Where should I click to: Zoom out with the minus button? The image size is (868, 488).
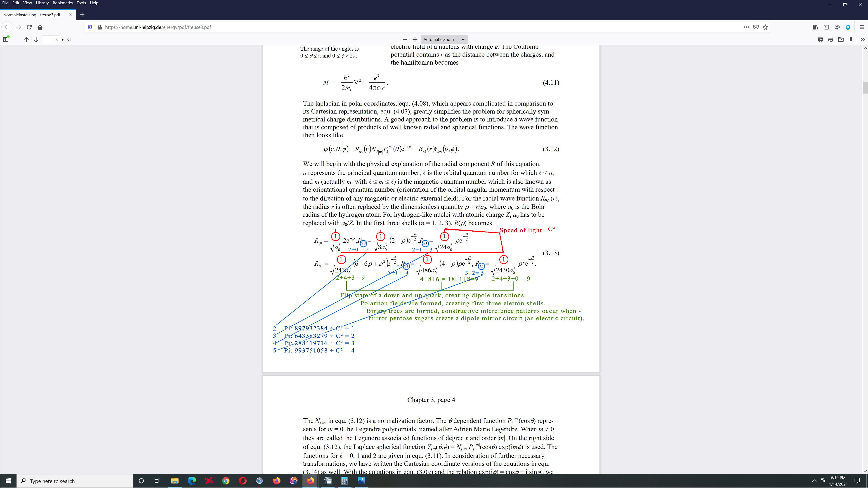click(405, 39)
